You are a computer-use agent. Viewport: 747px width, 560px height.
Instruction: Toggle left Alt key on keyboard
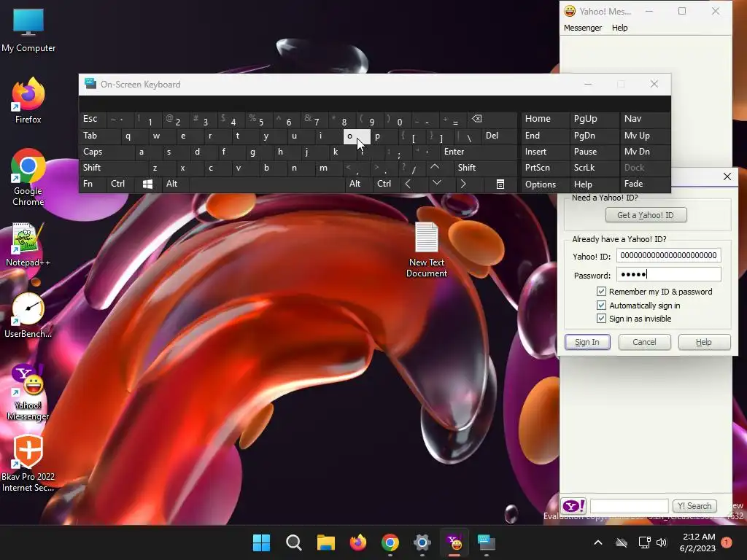tap(175, 184)
